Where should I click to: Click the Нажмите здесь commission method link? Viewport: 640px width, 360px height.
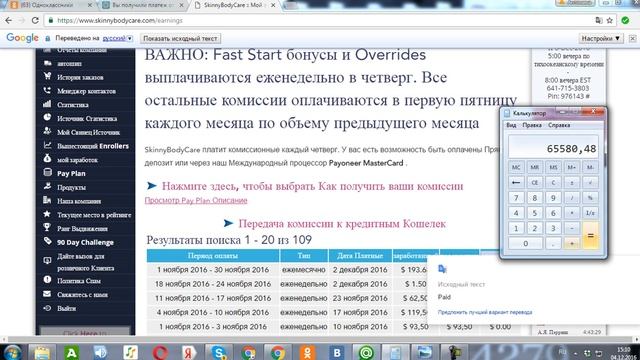point(312,186)
